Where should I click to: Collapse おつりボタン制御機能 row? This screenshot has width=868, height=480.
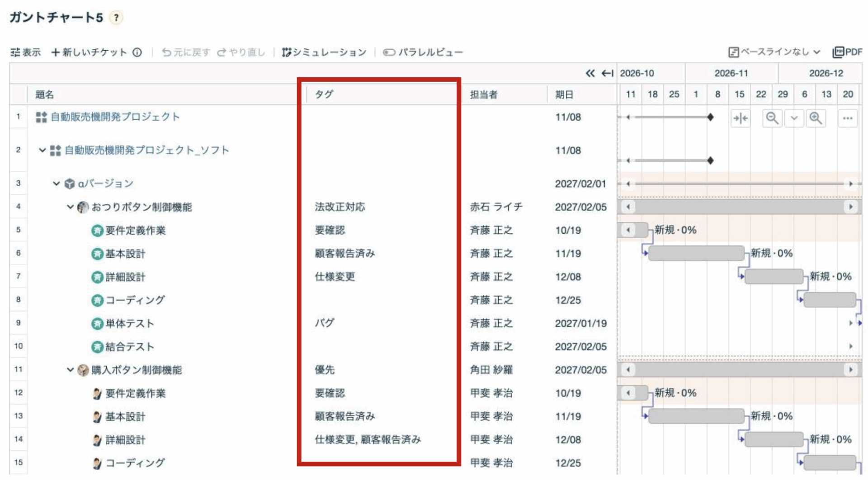70,207
